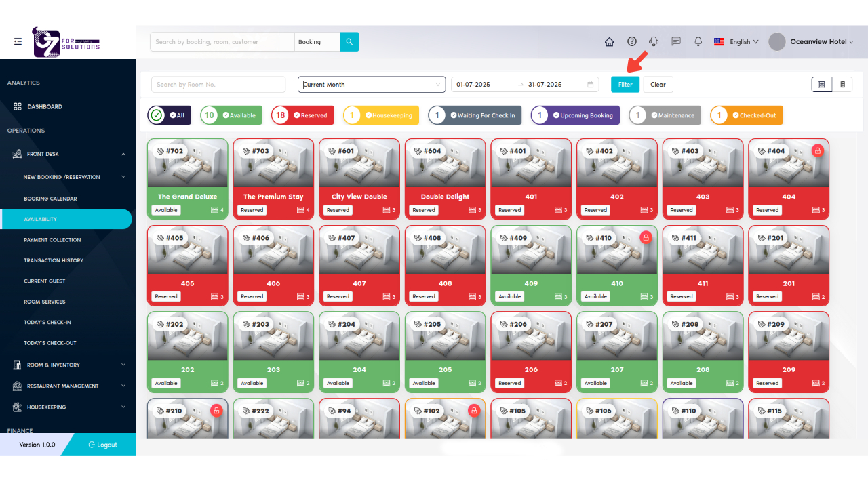This screenshot has width=868, height=488.
Task: Click the search magnifier button
Action: click(349, 42)
